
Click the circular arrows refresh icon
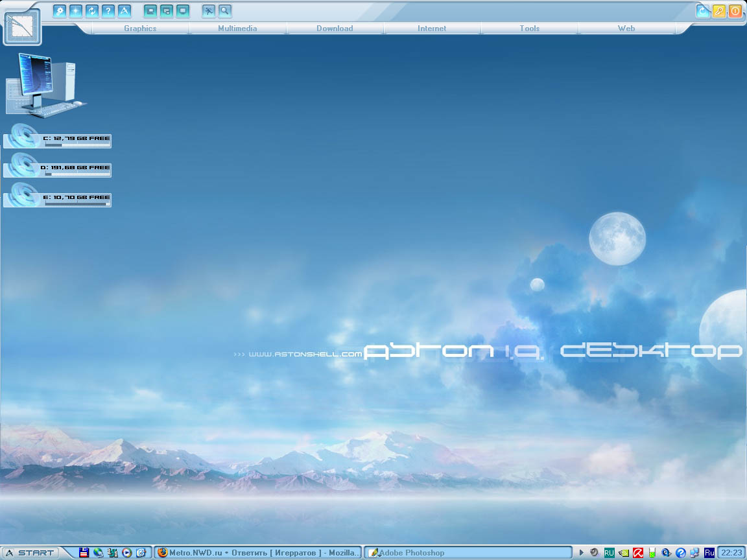pos(92,11)
